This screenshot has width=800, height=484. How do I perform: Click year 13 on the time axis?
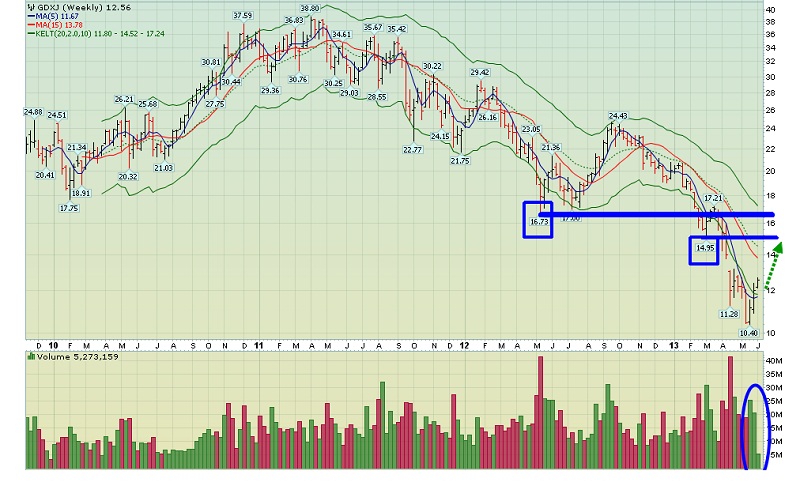(673, 346)
